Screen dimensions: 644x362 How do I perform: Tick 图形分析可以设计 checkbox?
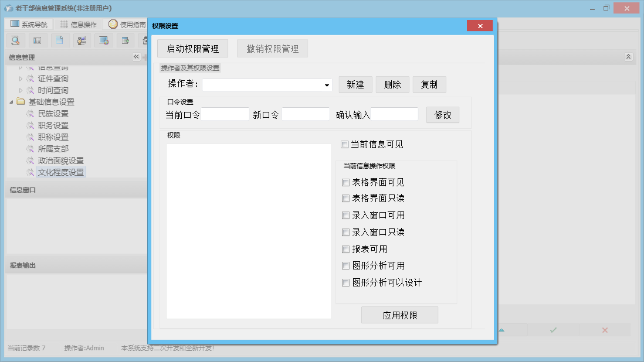coord(346,282)
